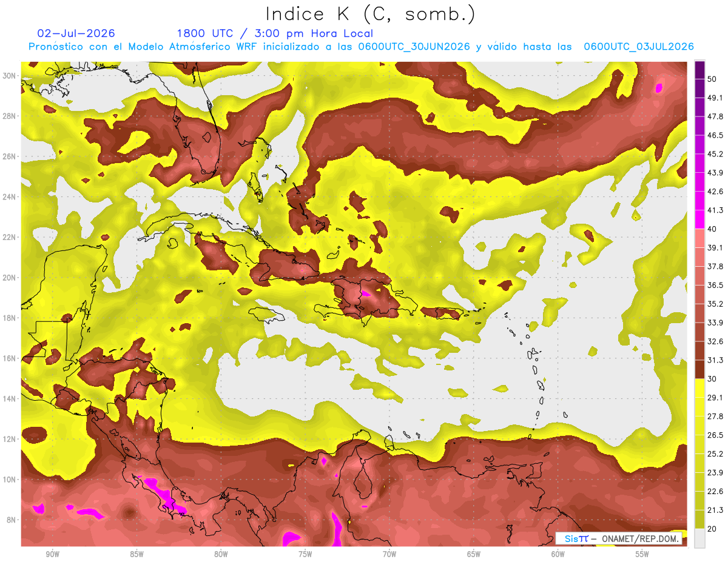Click the '75W' longitude axis label

(305, 554)
